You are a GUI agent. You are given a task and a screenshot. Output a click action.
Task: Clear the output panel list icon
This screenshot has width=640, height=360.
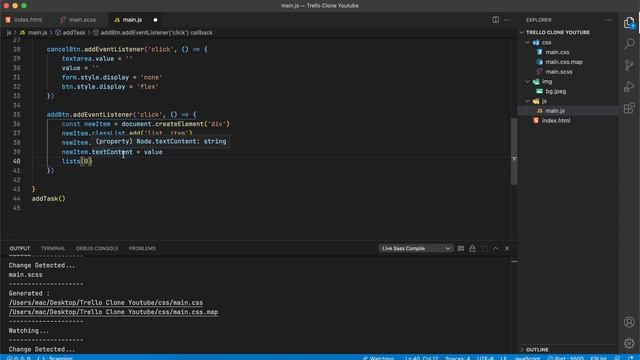pos(461,248)
